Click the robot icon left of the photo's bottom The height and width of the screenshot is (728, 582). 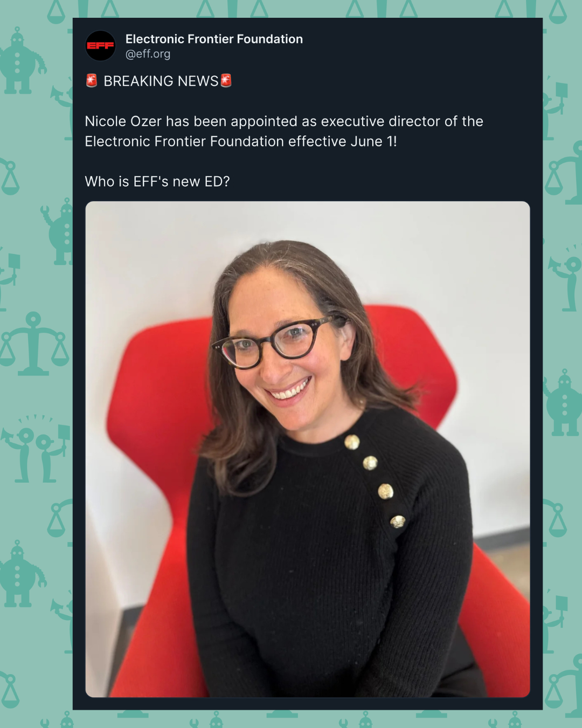(x=20, y=574)
